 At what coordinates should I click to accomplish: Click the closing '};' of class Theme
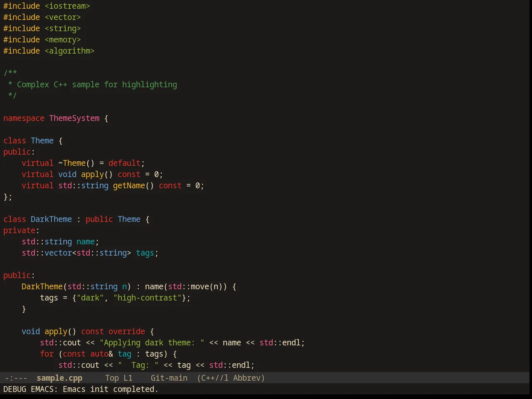(8, 197)
